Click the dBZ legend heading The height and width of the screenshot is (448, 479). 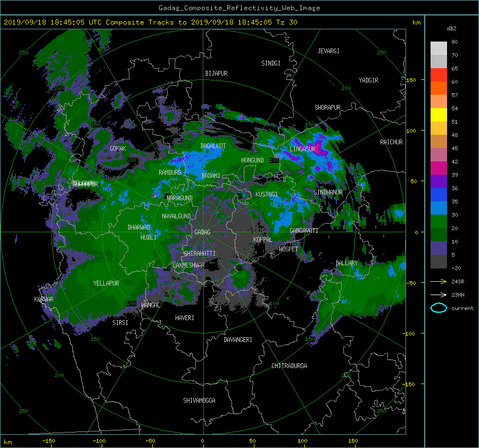(x=451, y=29)
